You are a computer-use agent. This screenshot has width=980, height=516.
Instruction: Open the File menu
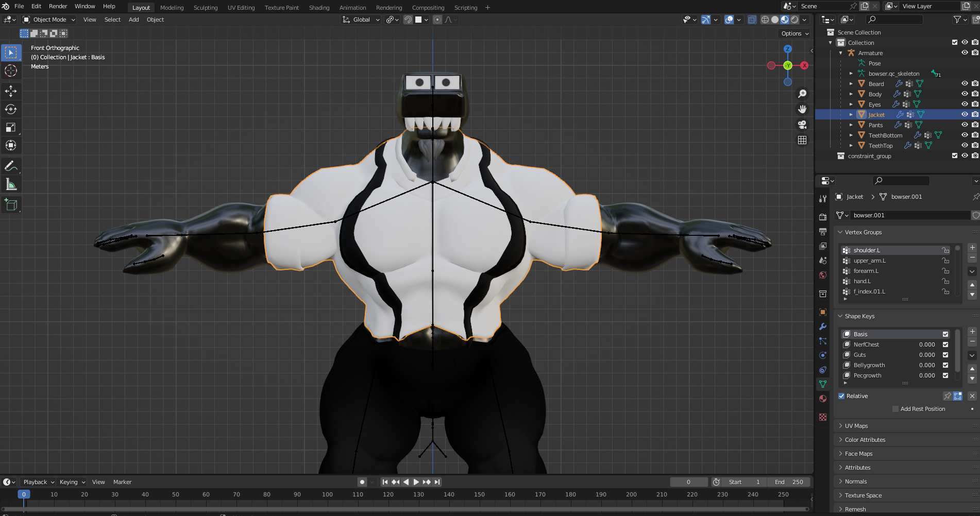point(19,6)
